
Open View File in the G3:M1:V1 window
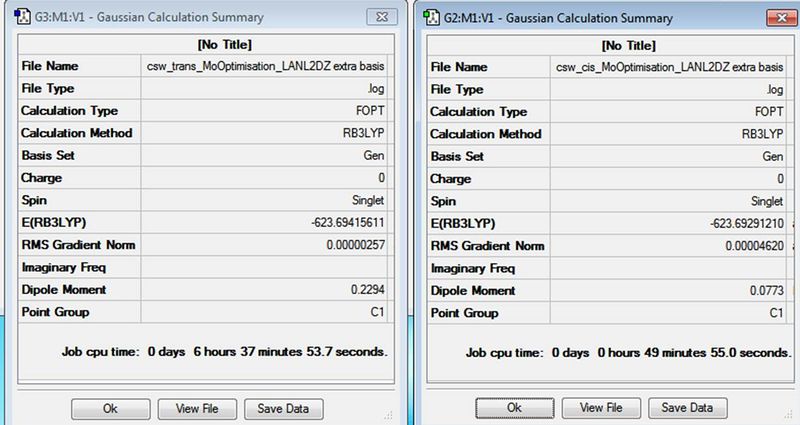(x=197, y=409)
